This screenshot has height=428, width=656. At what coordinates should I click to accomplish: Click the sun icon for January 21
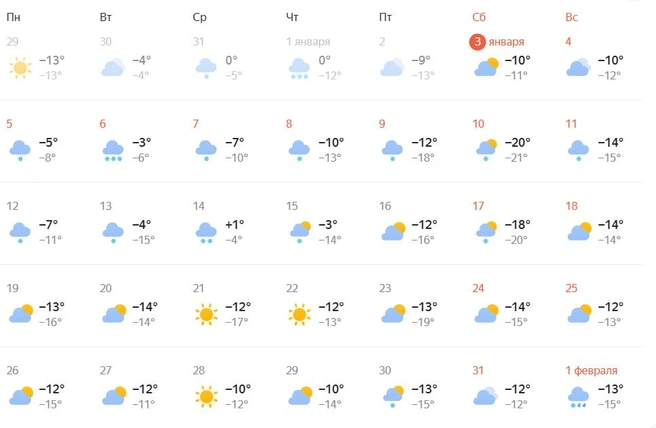pyautogui.click(x=206, y=314)
